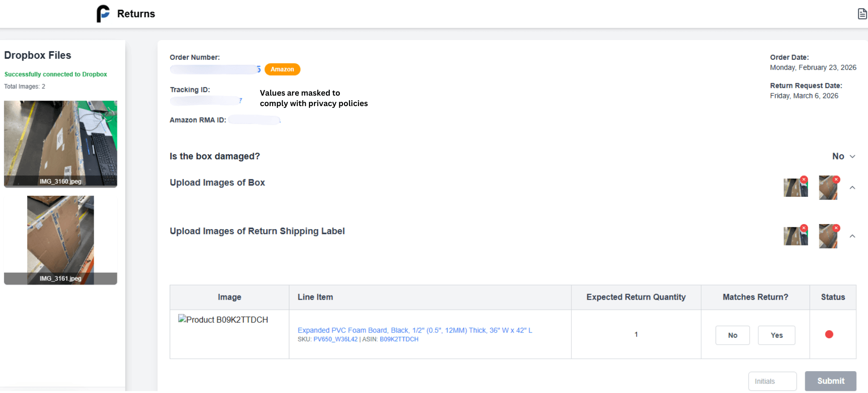
Task: Click the broken Product B09K2TTDCH image
Action: [x=223, y=320]
